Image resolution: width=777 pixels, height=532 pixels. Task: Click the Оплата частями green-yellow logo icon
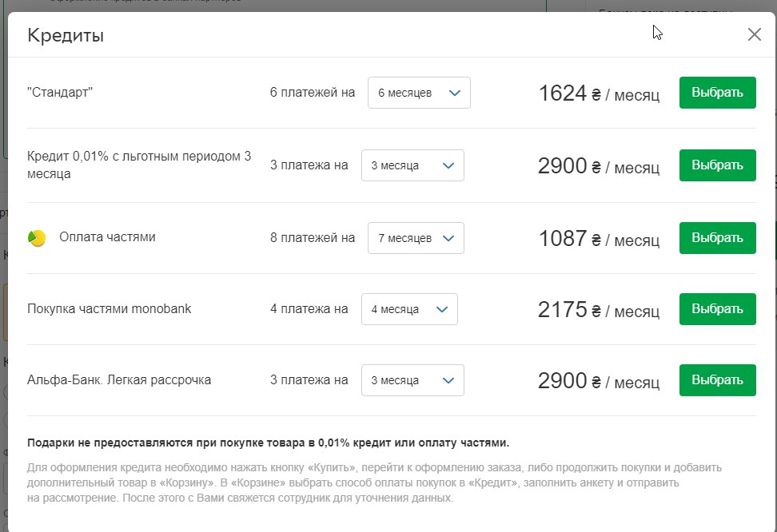(x=37, y=238)
